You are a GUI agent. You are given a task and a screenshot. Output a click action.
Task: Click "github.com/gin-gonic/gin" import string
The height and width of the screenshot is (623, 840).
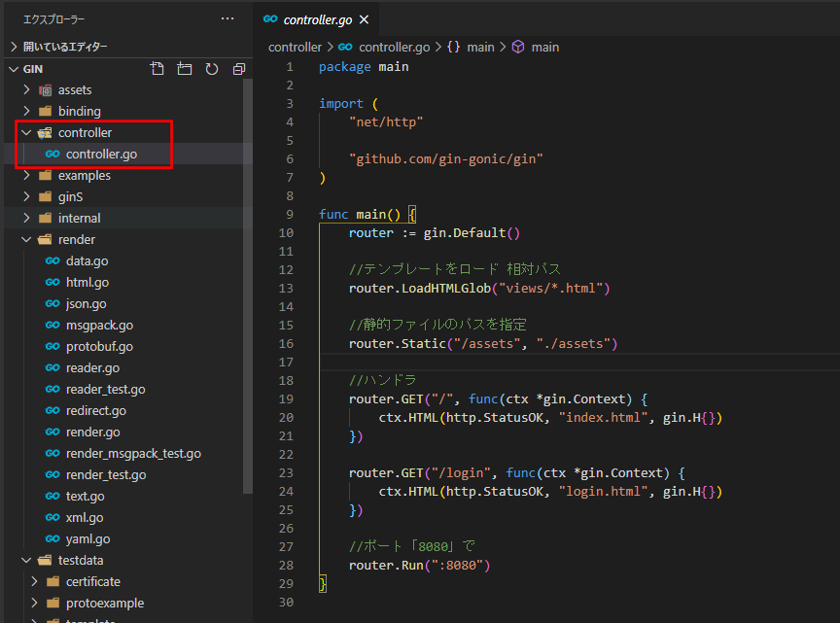445,159
